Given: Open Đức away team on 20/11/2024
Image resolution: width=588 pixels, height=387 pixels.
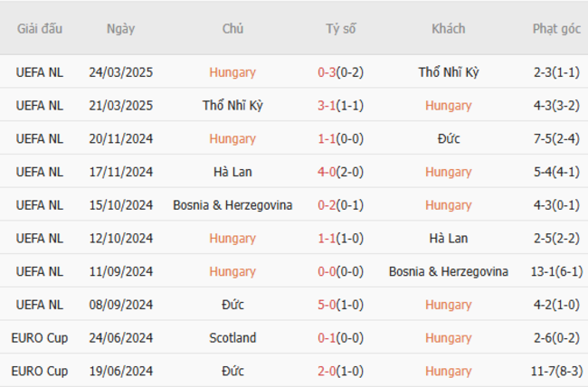Looking at the screenshot, I should pyautogui.click(x=449, y=139).
